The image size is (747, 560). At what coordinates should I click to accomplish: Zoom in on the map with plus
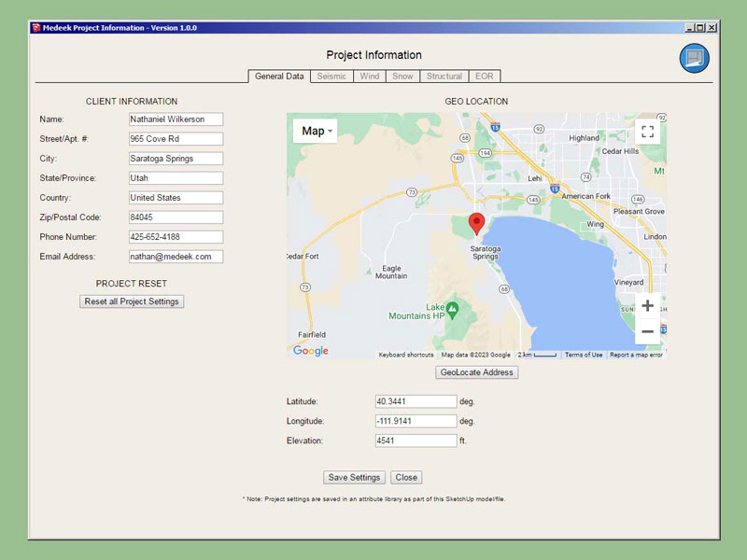[x=647, y=306]
